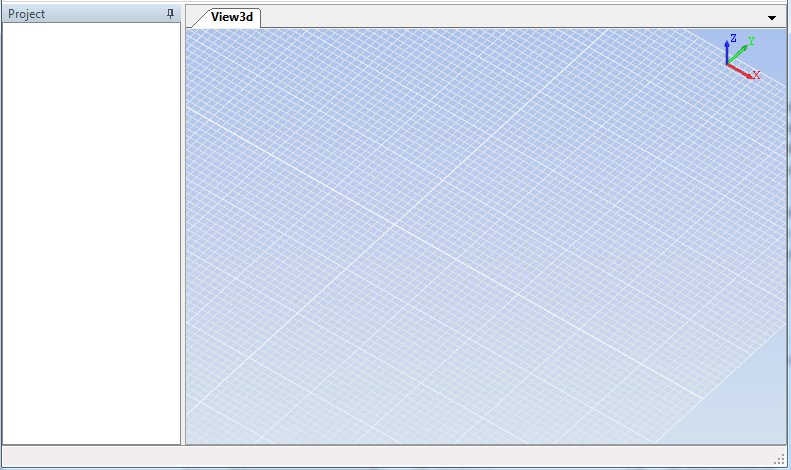Select the View3d tab

coord(232,17)
